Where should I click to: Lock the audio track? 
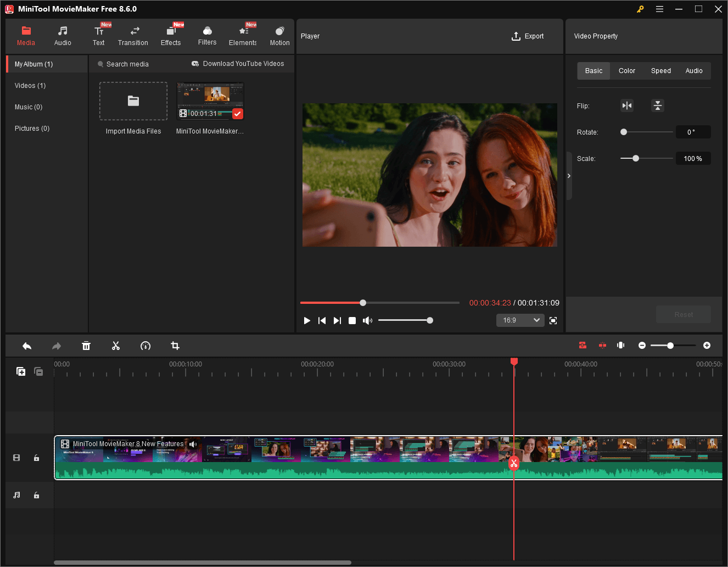(x=36, y=495)
